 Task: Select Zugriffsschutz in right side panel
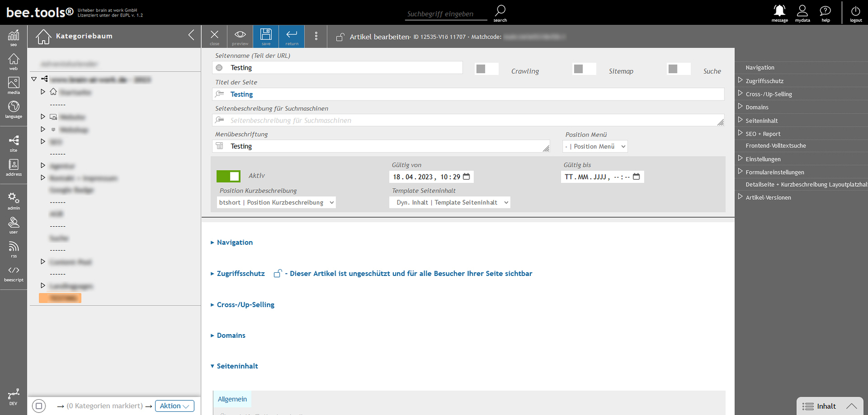click(x=764, y=81)
